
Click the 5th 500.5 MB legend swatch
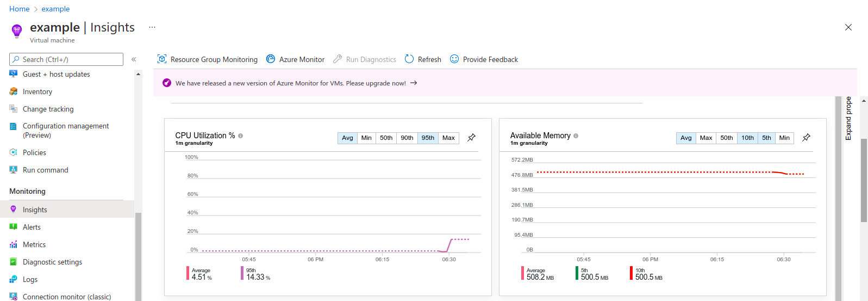pos(577,273)
